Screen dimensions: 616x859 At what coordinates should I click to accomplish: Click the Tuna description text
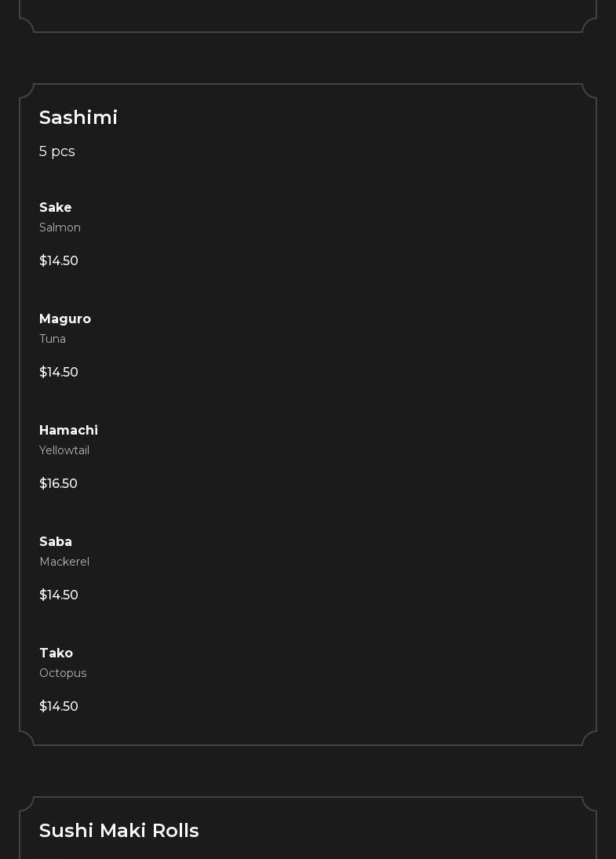(x=53, y=339)
